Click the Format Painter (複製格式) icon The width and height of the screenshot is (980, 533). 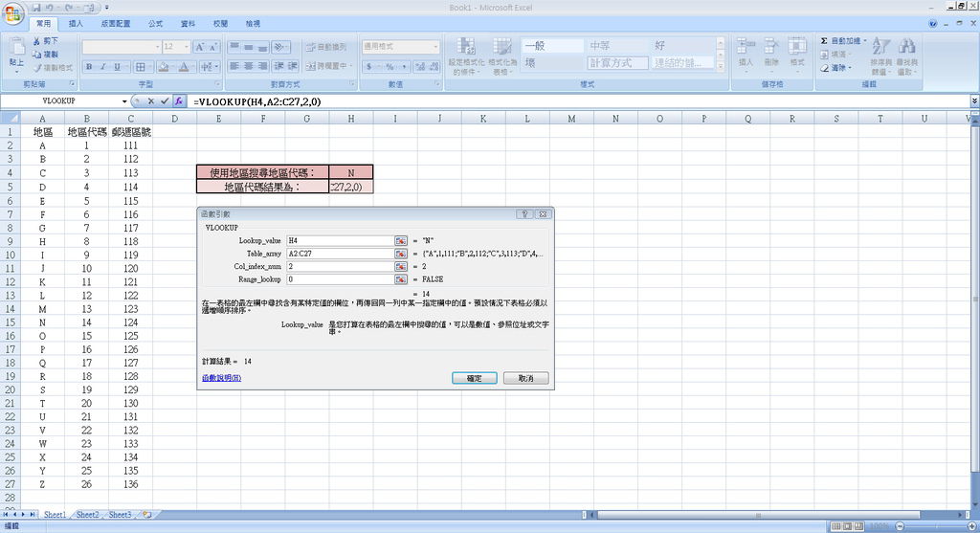click(x=37, y=67)
